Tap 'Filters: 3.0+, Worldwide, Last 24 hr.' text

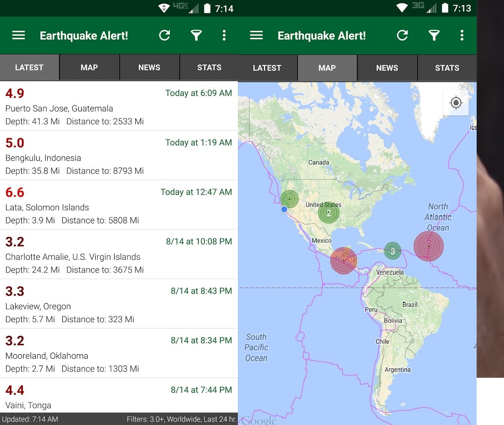pyautogui.click(x=182, y=419)
